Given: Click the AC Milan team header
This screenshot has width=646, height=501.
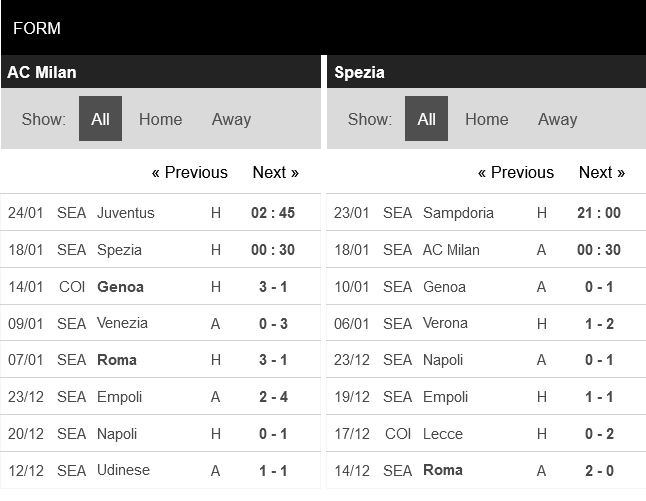Looking at the screenshot, I should 42,72.
